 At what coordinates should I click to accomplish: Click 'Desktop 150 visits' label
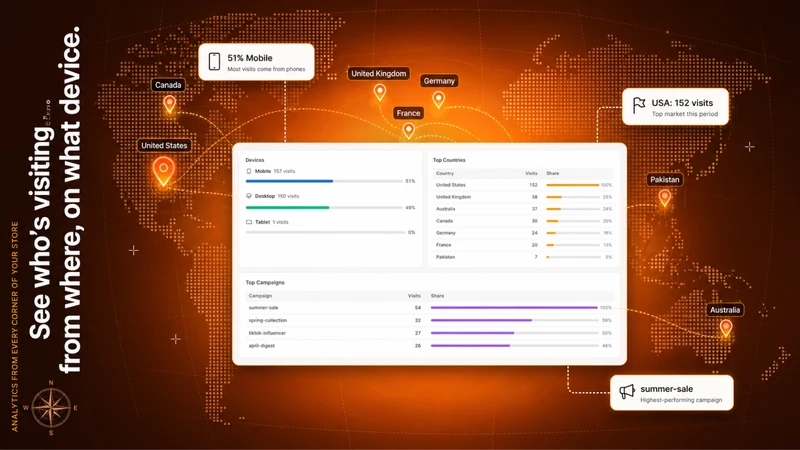277,196
